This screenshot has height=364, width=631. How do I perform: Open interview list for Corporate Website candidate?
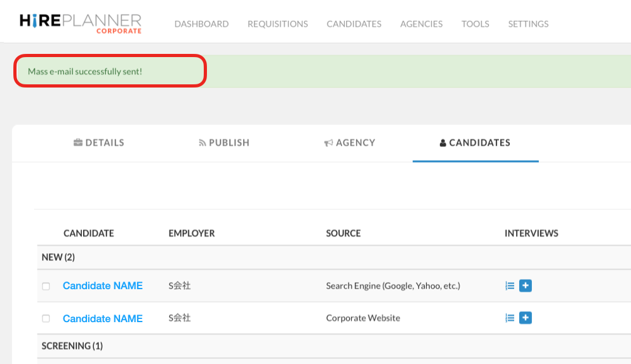[509, 318]
